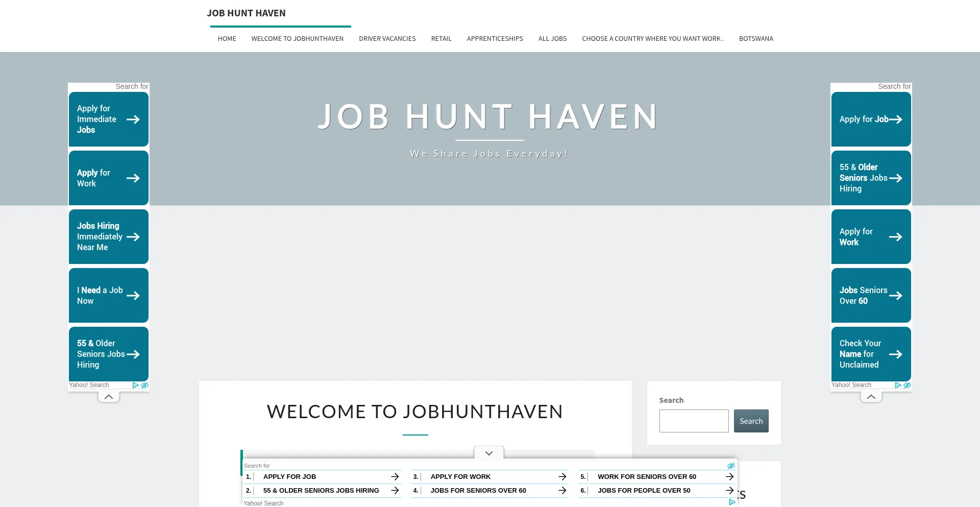This screenshot has width=980, height=507.
Task: Click arrow next to 'Apply for Immediate Jobs'
Action: tap(133, 119)
